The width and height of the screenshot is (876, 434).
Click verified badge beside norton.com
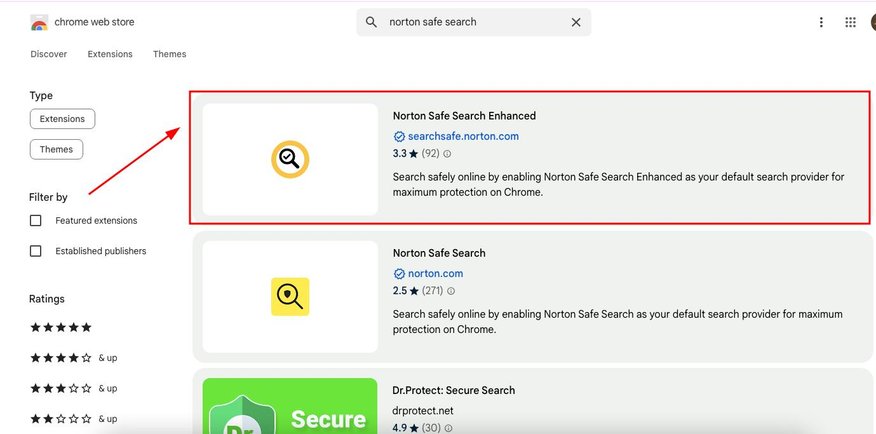coord(399,274)
